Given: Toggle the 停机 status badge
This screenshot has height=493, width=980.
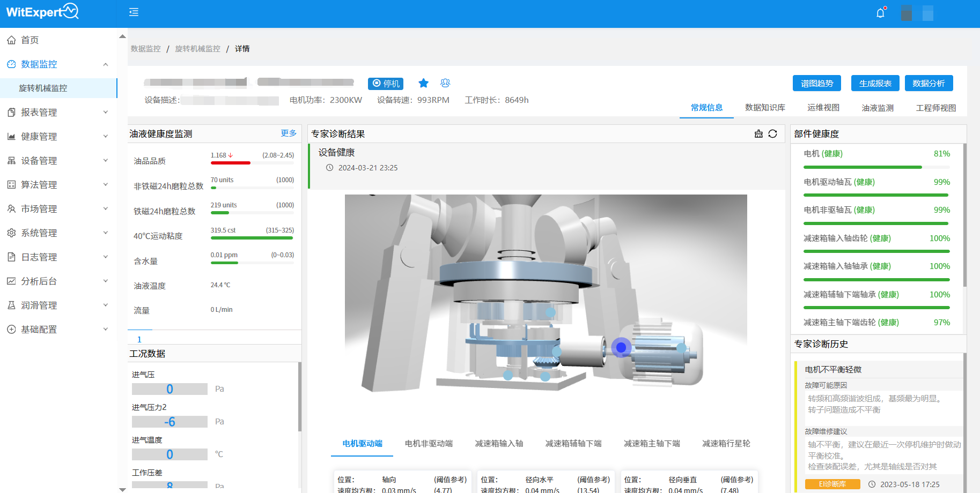Looking at the screenshot, I should (x=386, y=84).
